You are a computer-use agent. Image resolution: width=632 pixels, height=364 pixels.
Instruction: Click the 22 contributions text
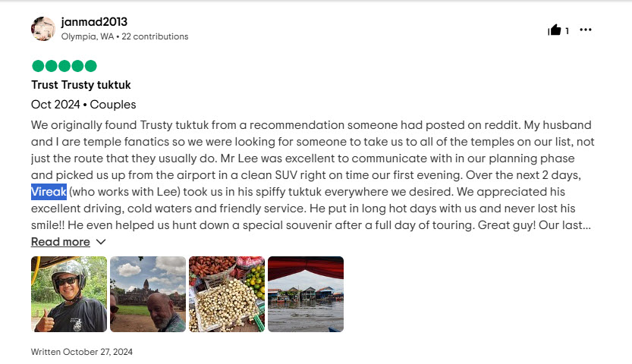[155, 36]
